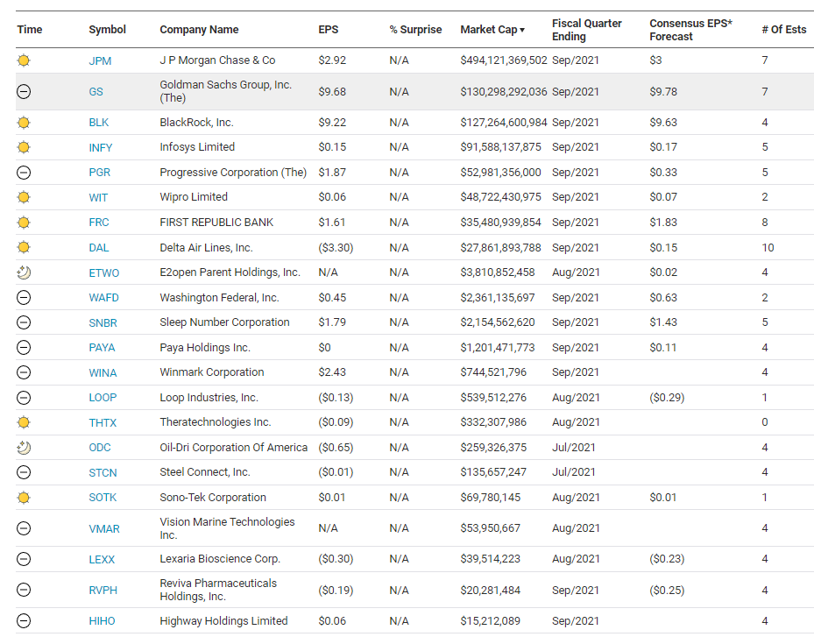Open the STCN symbol link
This screenshot has height=644, width=814.
coord(103,472)
